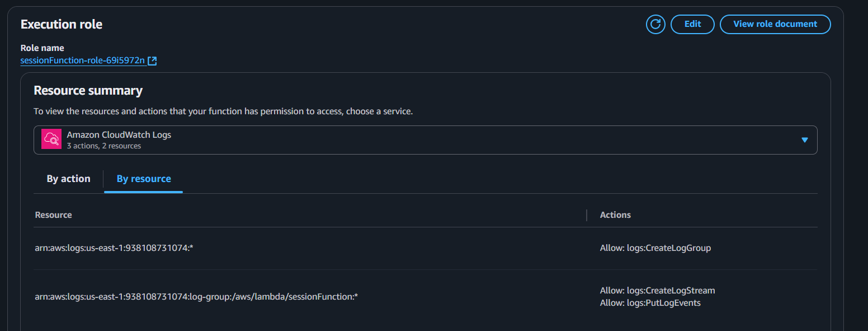Click View role document button
The height and width of the screenshot is (331, 868).
(x=775, y=24)
